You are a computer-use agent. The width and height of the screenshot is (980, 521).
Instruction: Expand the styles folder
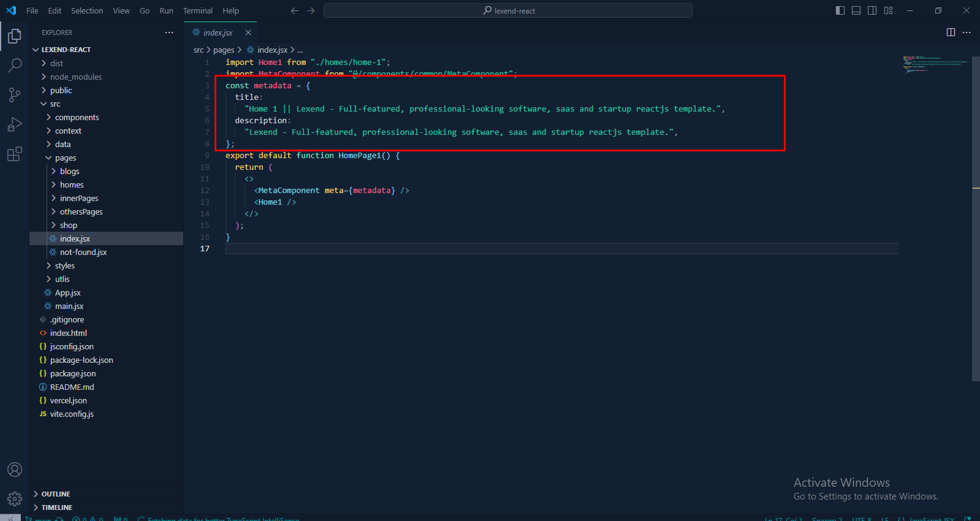pos(106,265)
